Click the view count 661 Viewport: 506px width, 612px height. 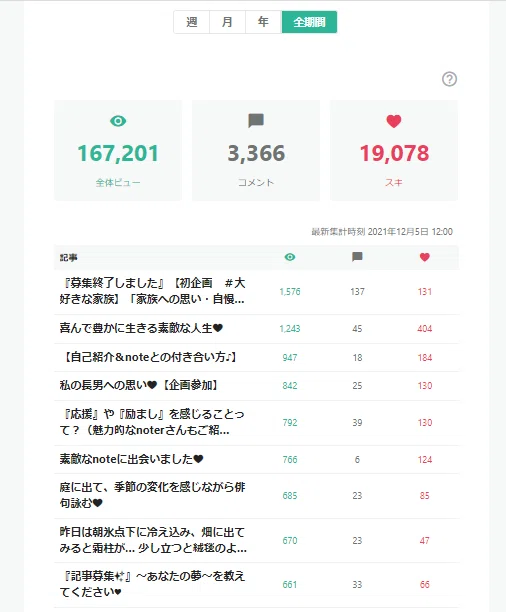pyautogui.click(x=290, y=585)
